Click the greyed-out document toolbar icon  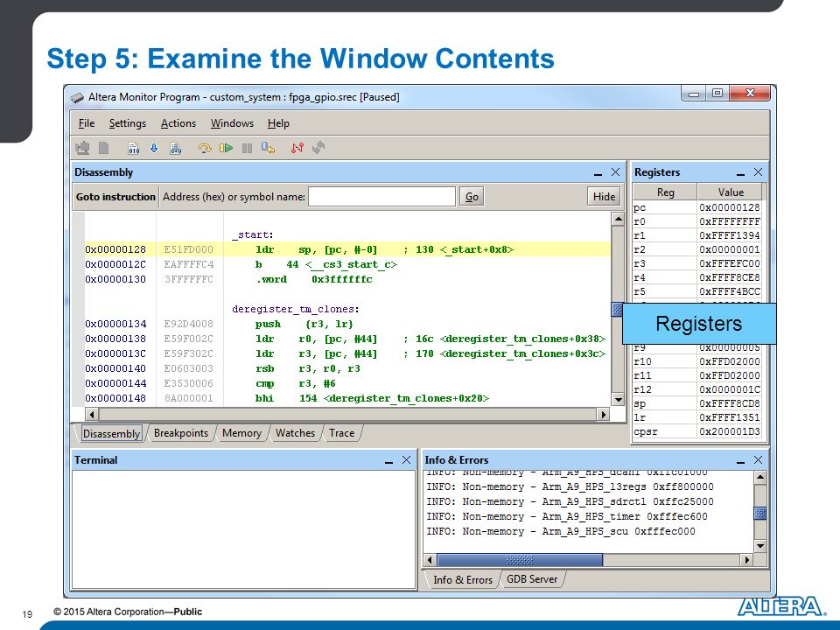104,148
